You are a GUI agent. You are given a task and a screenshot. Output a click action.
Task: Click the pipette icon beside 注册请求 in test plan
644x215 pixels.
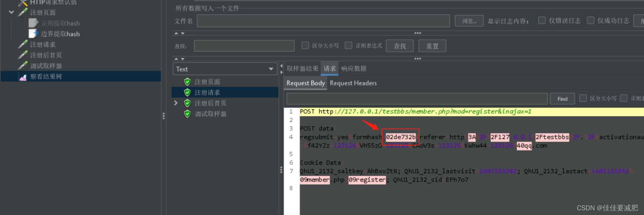coord(23,44)
